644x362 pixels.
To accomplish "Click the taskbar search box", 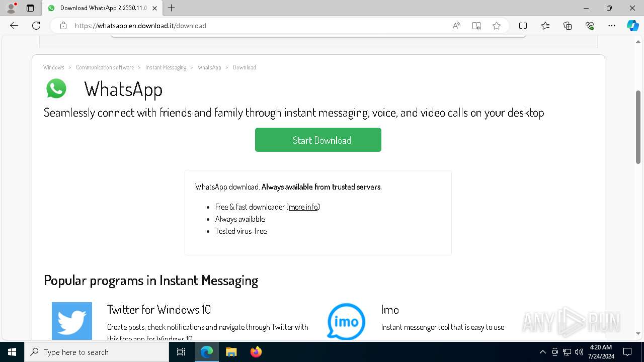I will [97, 352].
